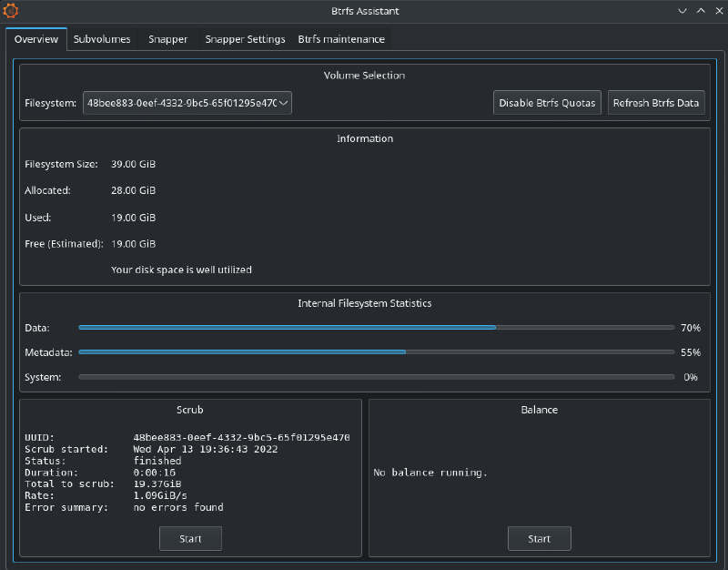Click the 'Filesystem:' label

point(51,103)
